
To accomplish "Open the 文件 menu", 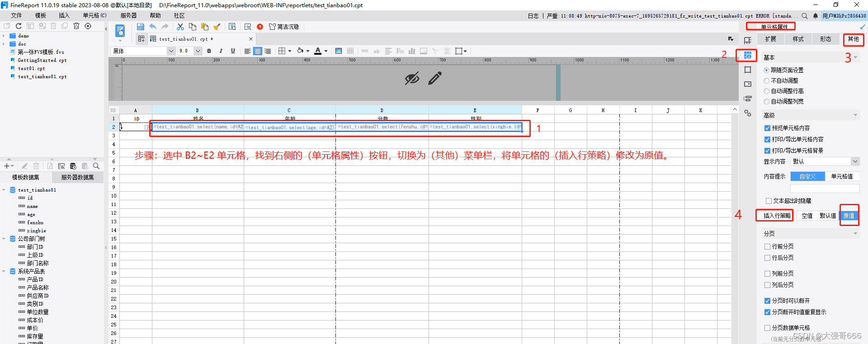I will click(x=16, y=15).
